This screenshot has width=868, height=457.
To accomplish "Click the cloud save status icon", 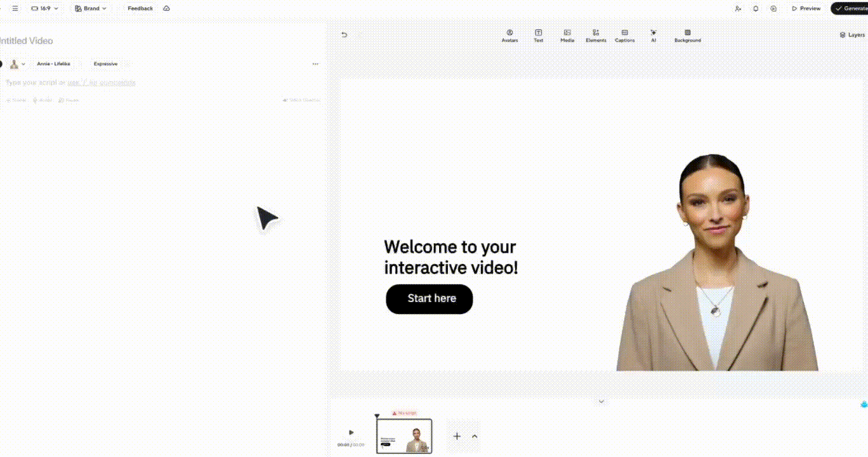I will tap(166, 8).
